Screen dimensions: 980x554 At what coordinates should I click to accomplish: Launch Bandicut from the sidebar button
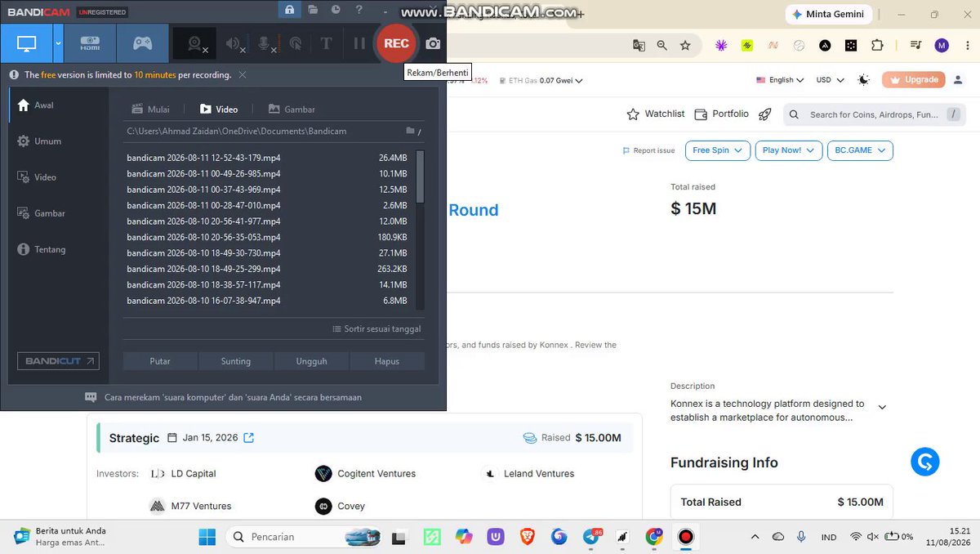coord(59,361)
